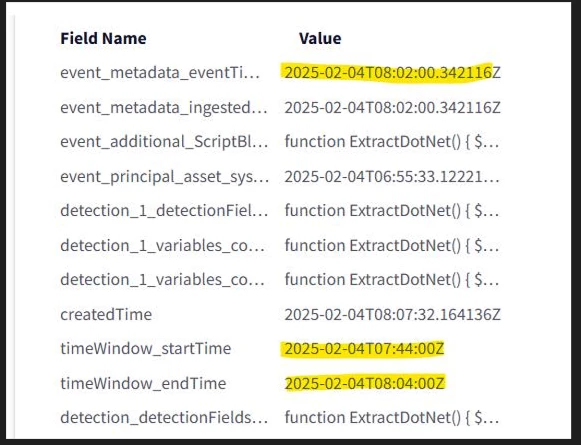The image size is (581, 445).
Task: Click the truncated event_metadata_eventTi… field name
Action: click(x=160, y=73)
